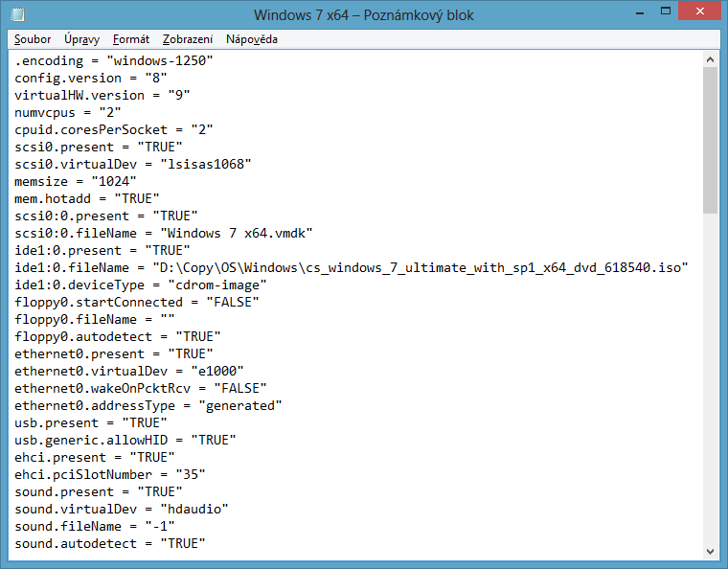Click the .encoding line at the top
Image resolution: width=728 pixels, height=569 pixels.
coord(113,60)
